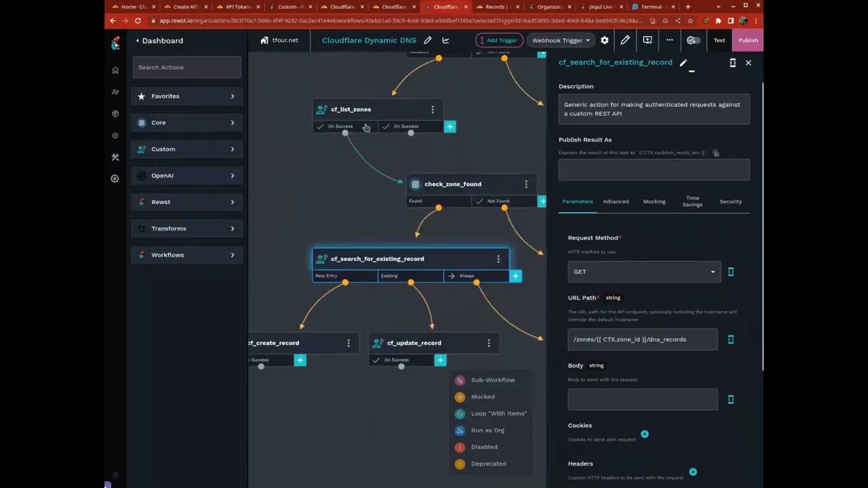The width and height of the screenshot is (868, 488).
Task: Close the task details panel
Action: (x=748, y=62)
